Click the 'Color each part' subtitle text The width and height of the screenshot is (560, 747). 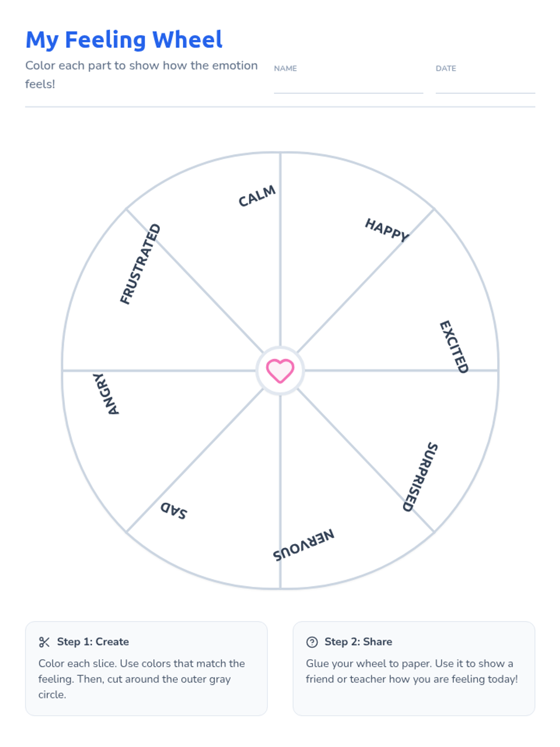(x=141, y=75)
